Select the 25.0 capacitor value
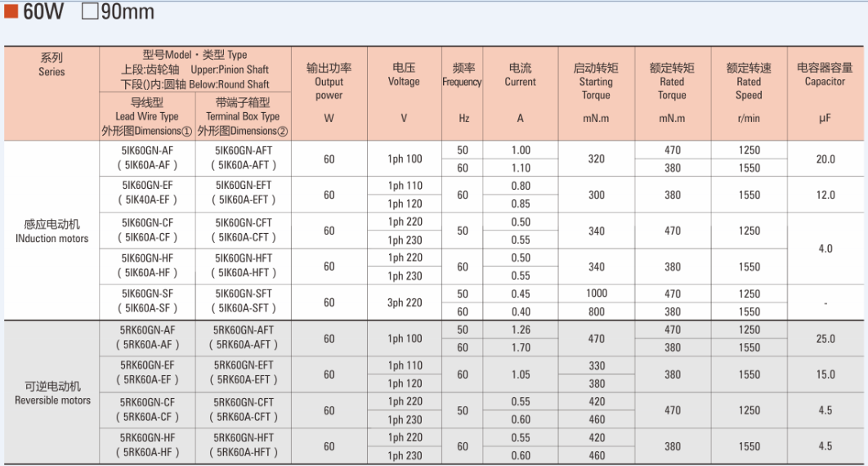Viewport: 868px width, 466px height. tap(825, 338)
